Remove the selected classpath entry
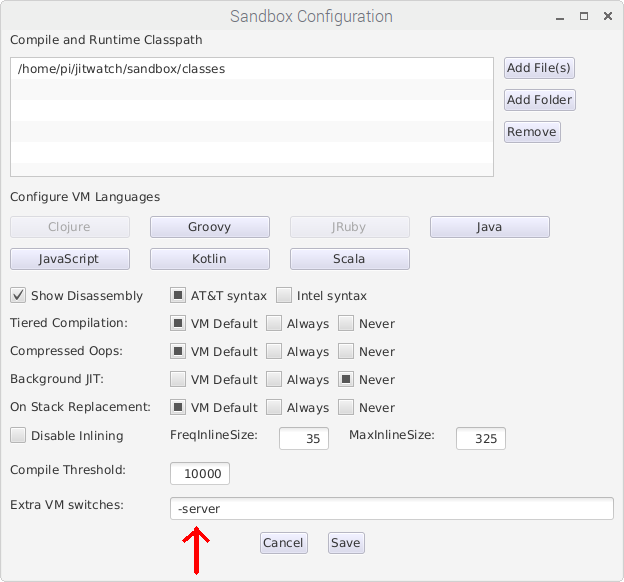Screen dimensions: 624x582 tap(532, 132)
